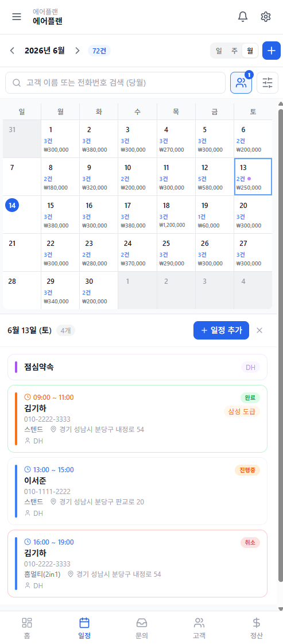Open the filter sliders icon

coord(268,83)
